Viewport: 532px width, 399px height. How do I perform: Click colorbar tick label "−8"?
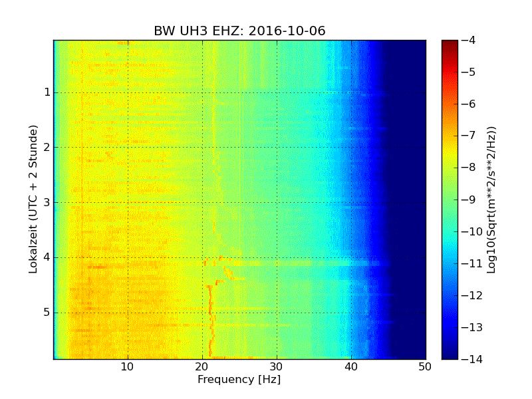(469, 168)
